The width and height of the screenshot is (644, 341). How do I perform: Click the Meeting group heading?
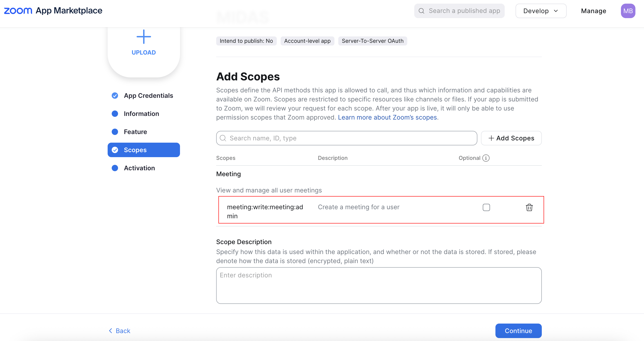[x=228, y=174]
